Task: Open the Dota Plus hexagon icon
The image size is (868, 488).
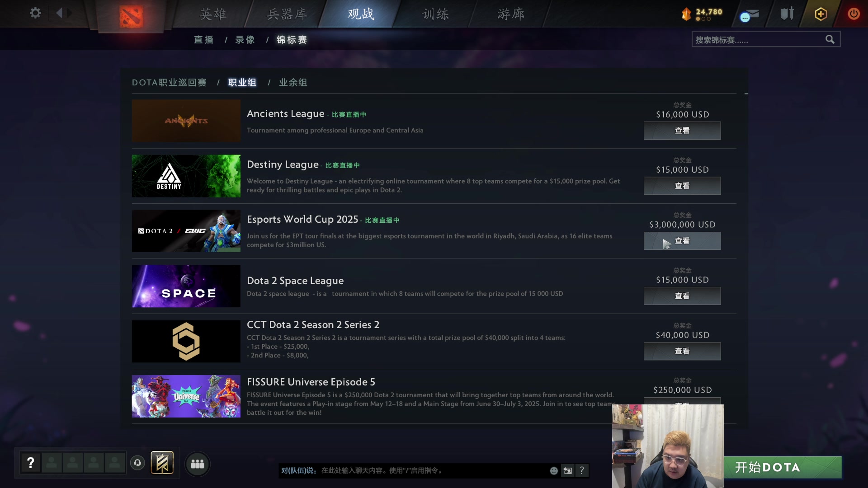Action: [x=821, y=14]
